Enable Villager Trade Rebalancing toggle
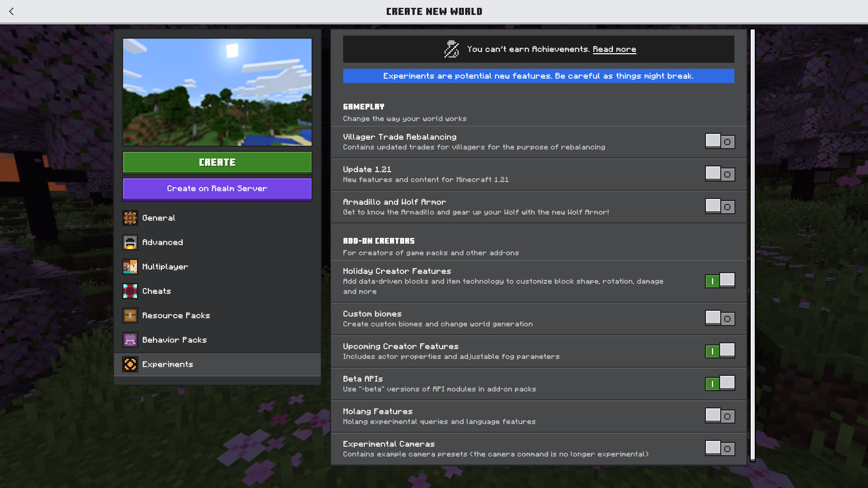 click(x=720, y=141)
